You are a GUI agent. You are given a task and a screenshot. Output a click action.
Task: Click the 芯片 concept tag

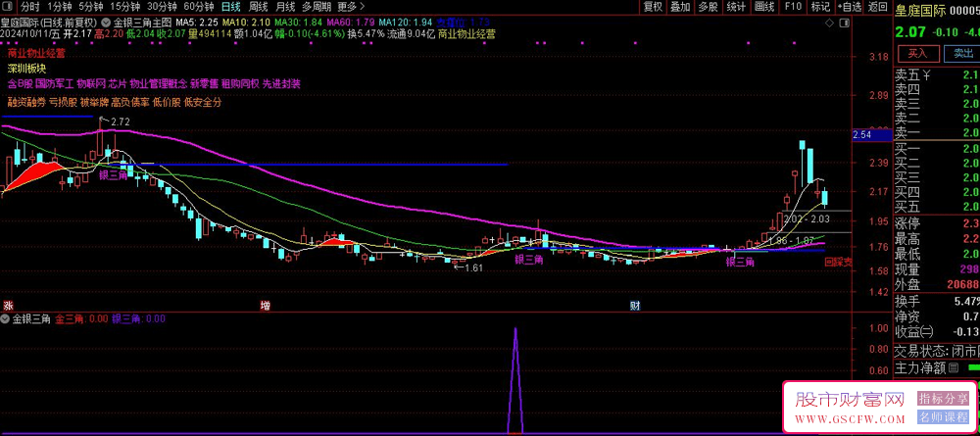point(118,83)
